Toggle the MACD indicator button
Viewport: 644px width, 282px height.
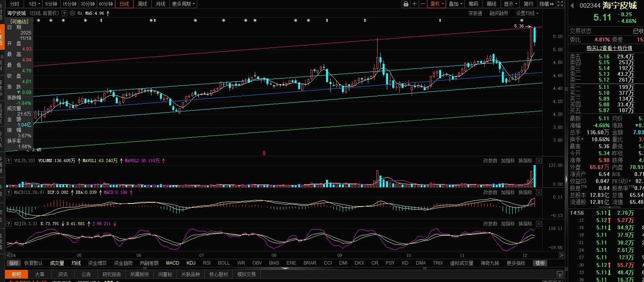(x=172, y=263)
